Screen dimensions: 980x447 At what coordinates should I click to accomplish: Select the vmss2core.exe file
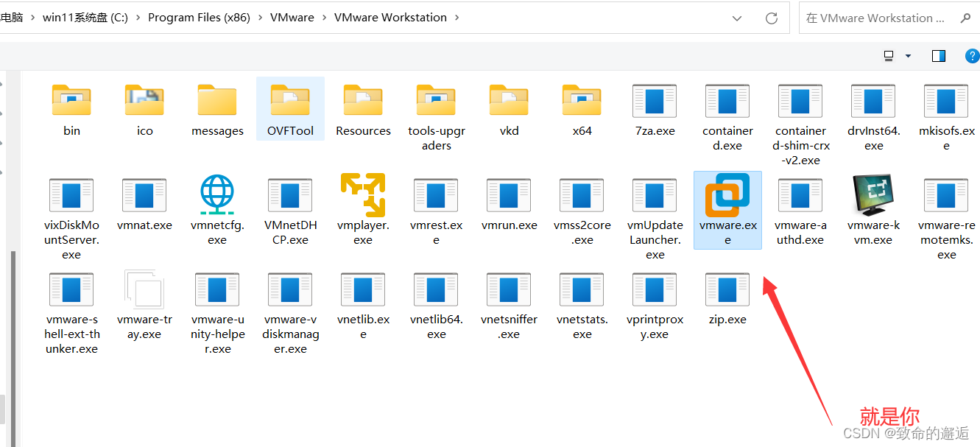point(582,211)
